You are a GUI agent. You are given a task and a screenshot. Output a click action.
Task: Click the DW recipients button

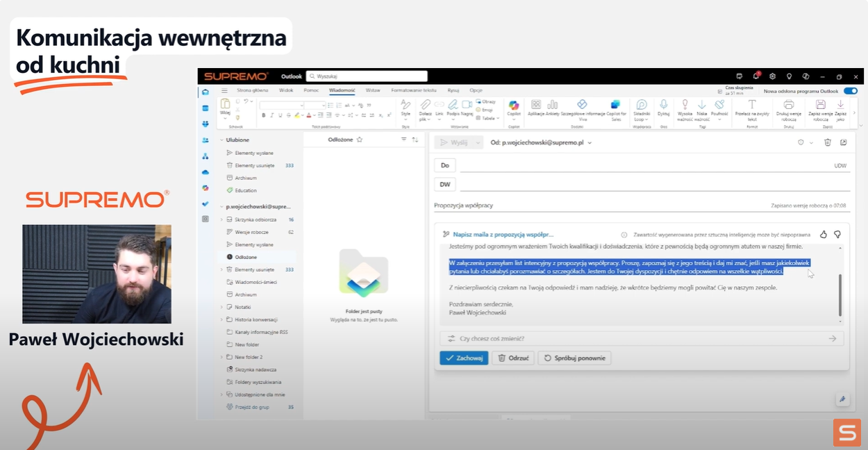445,184
